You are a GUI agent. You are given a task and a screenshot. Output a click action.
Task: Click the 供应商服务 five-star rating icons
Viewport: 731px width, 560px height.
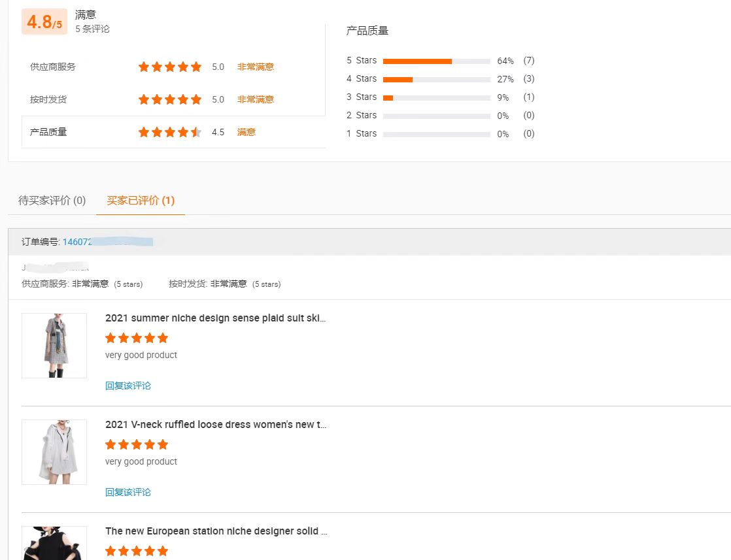[x=170, y=67]
